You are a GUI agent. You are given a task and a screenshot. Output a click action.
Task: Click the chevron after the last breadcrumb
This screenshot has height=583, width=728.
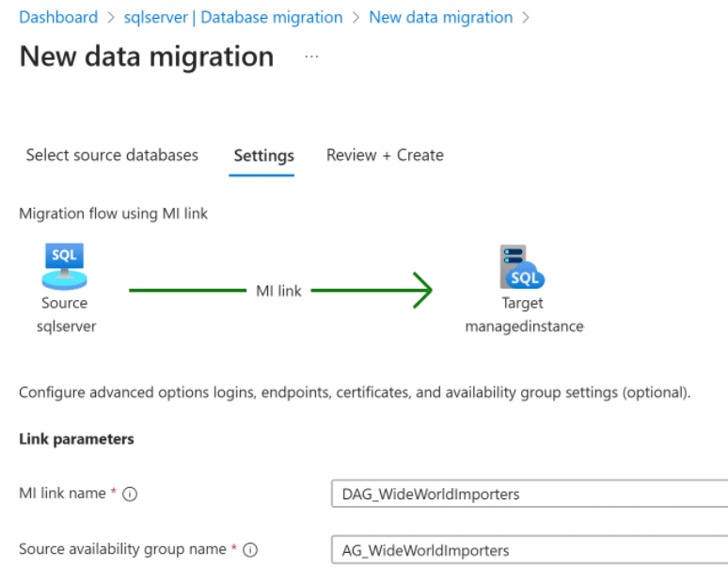pyautogui.click(x=526, y=18)
